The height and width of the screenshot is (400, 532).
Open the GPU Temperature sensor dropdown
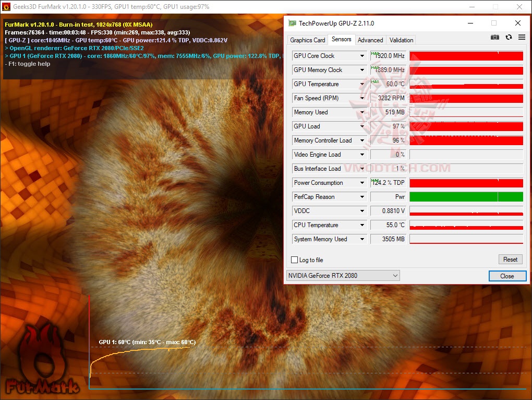click(x=362, y=84)
